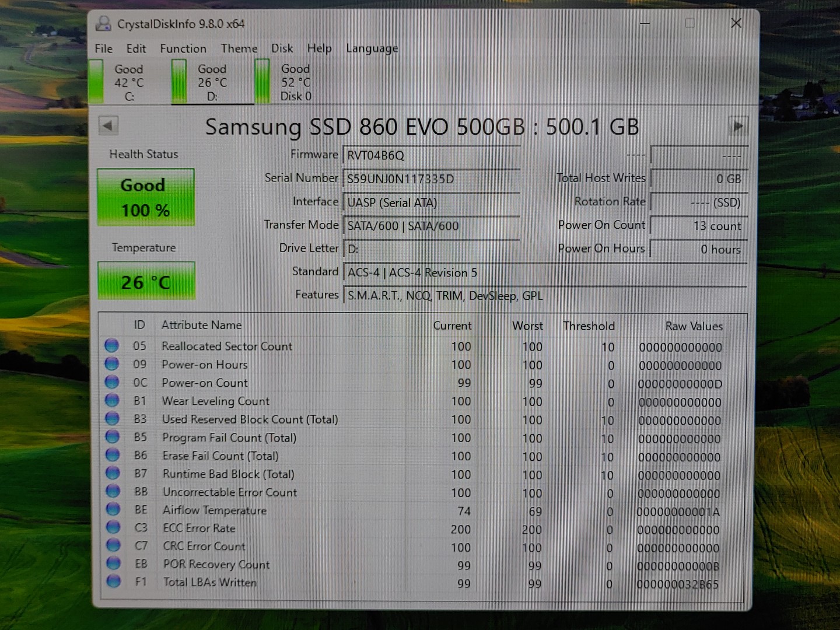Go to next disk with right arrow

[x=738, y=125]
